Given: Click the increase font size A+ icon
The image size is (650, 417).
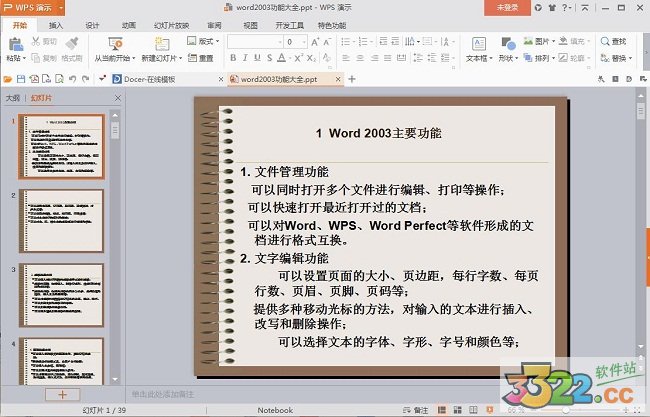Looking at the screenshot, I should 315,42.
